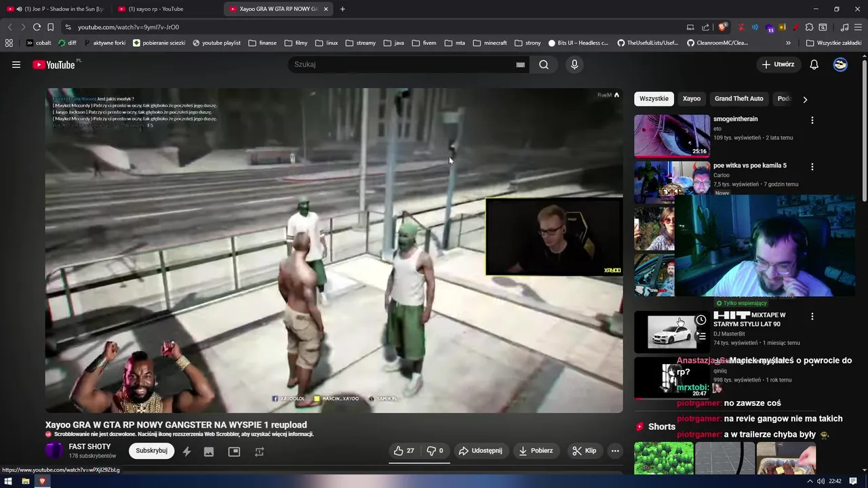Expand the system tray hidden icons chevron
Screen dimensions: 868x488
810,481
